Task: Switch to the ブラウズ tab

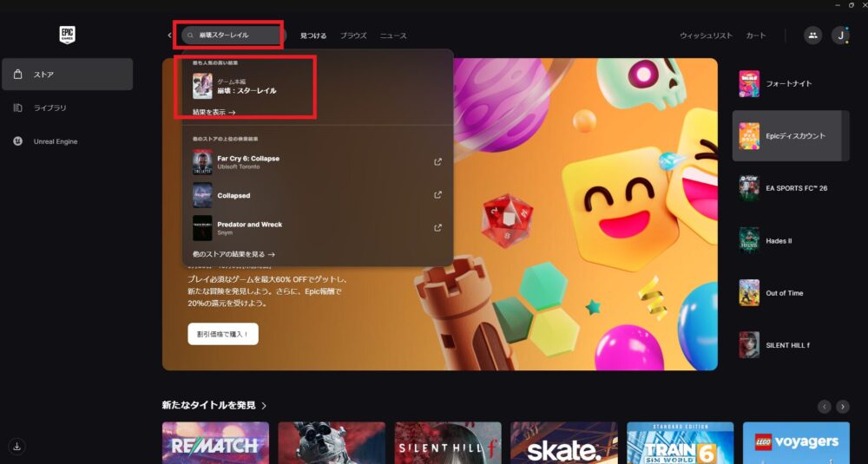Action: (353, 36)
